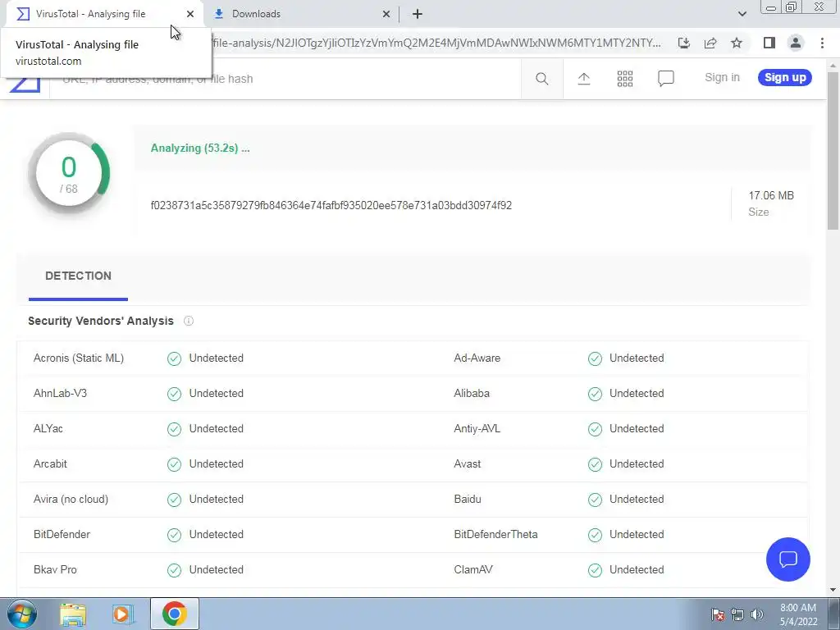Click the Sign up button
This screenshot has height=630, width=840.
pyautogui.click(x=785, y=77)
